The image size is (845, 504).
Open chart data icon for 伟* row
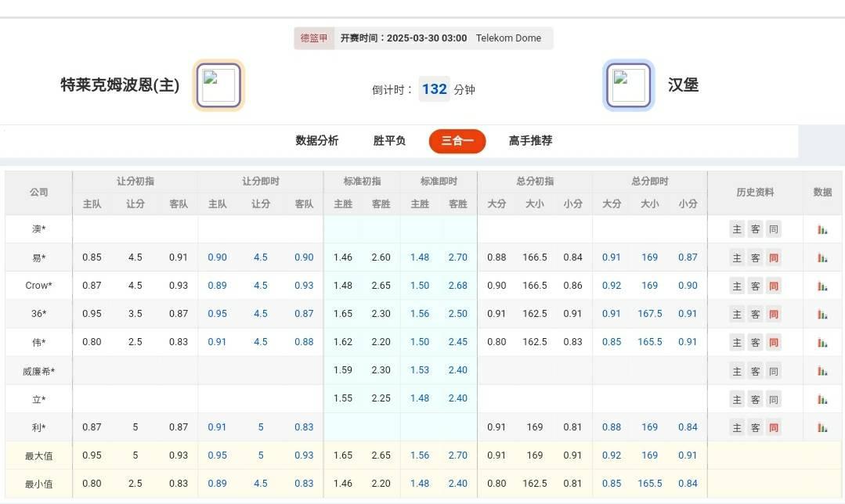(x=822, y=343)
